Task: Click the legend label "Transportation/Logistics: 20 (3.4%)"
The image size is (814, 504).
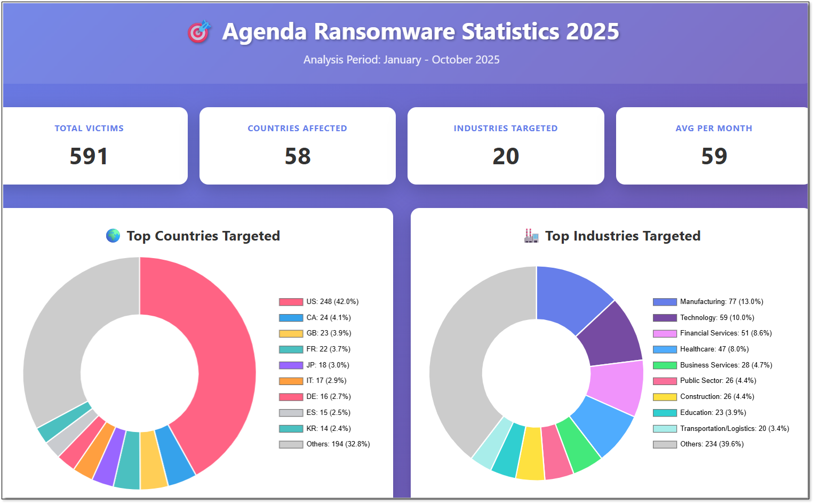Action: pos(735,429)
